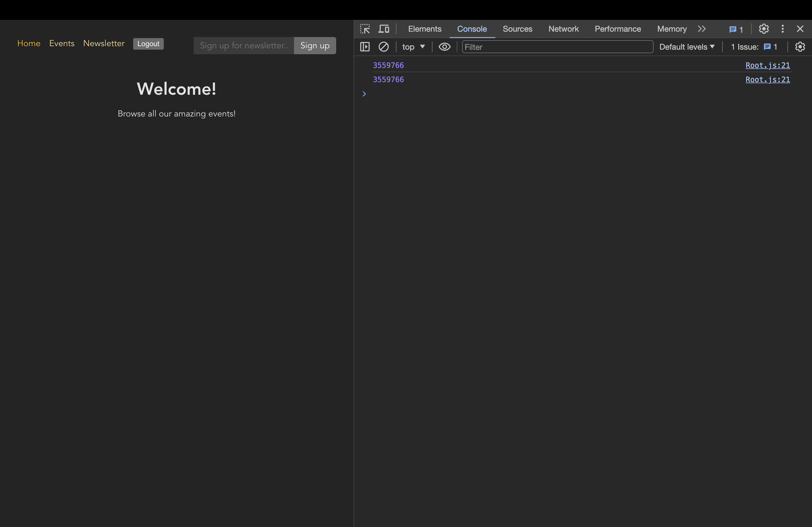
Task: Click the issues counter badge in the tab bar
Action: tap(736, 29)
